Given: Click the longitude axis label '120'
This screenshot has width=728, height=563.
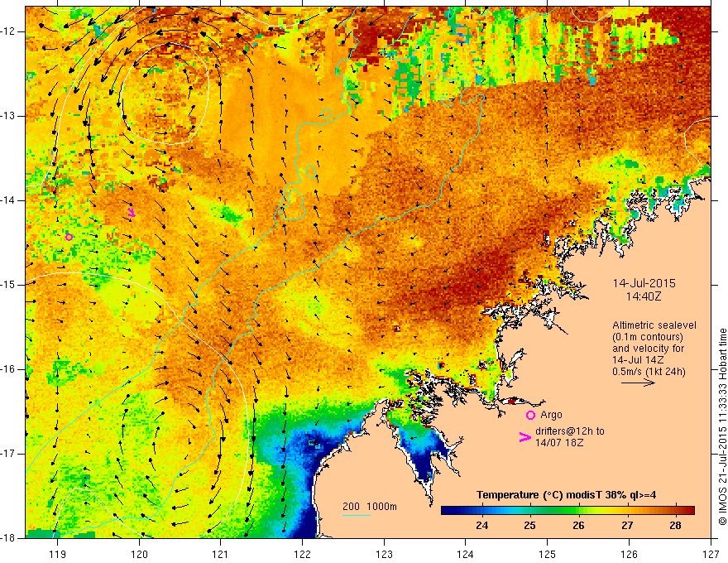Looking at the screenshot, I should click(139, 554).
